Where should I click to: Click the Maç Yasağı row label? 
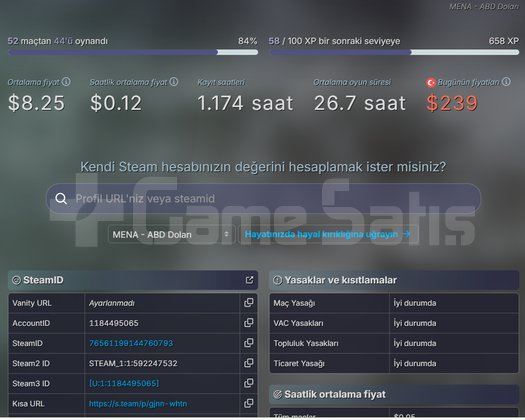point(294,303)
